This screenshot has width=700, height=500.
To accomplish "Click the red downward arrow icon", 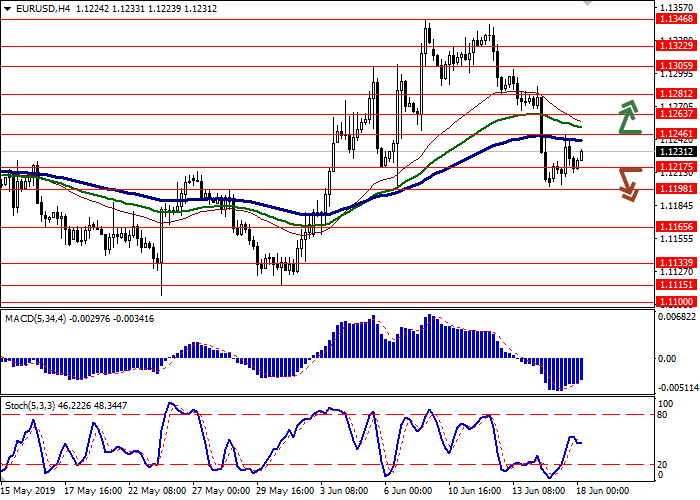I will (x=628, y=183).
